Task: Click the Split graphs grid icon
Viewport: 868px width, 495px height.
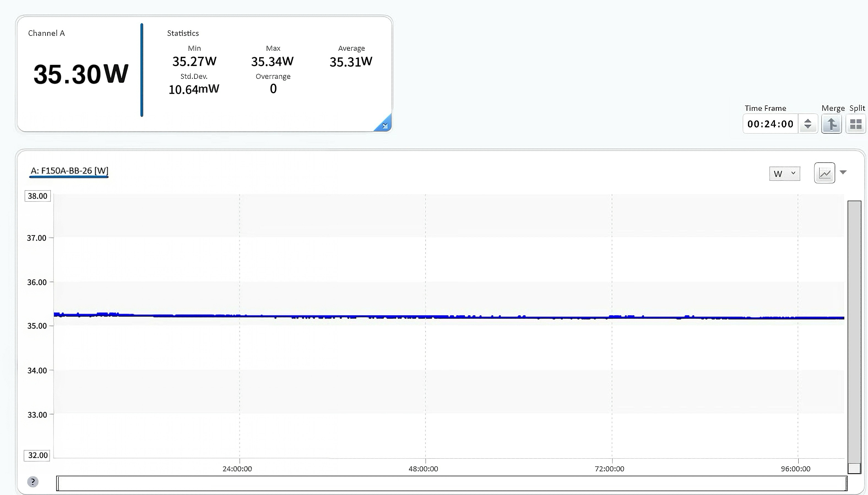Action: coord(855,124)
